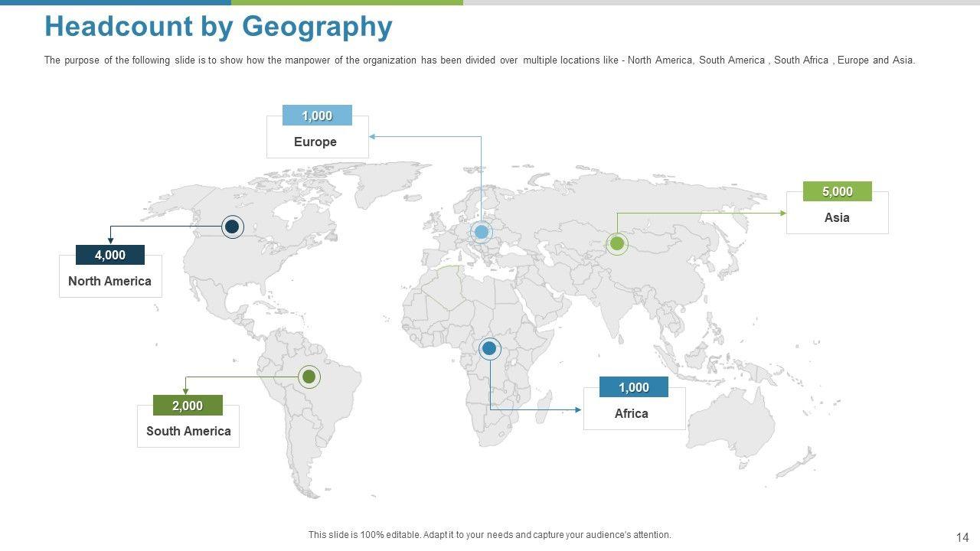This screenshot has width=980, height=551.
Task: Click the slide purpose description sentence
Action: coord(479,60)
